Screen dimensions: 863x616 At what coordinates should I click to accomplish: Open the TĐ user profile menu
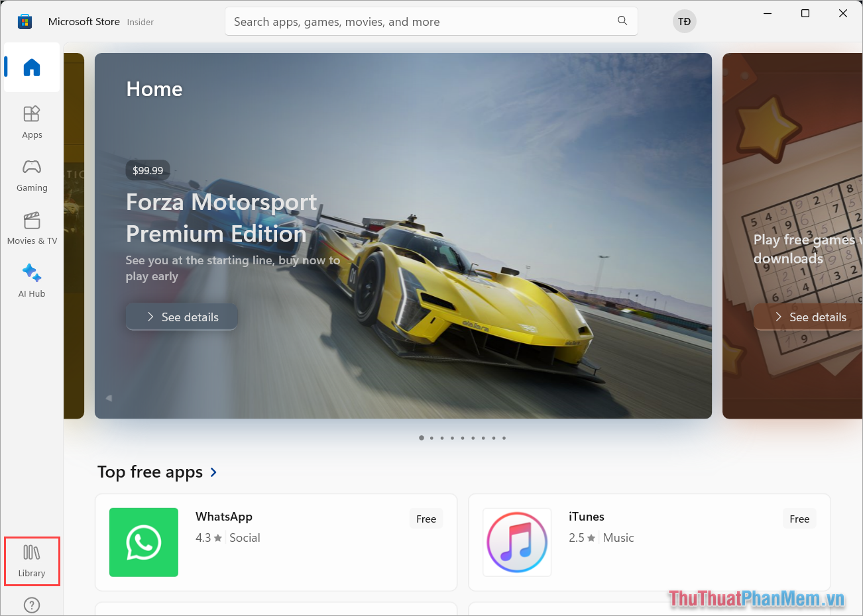(x=684, y=22)
